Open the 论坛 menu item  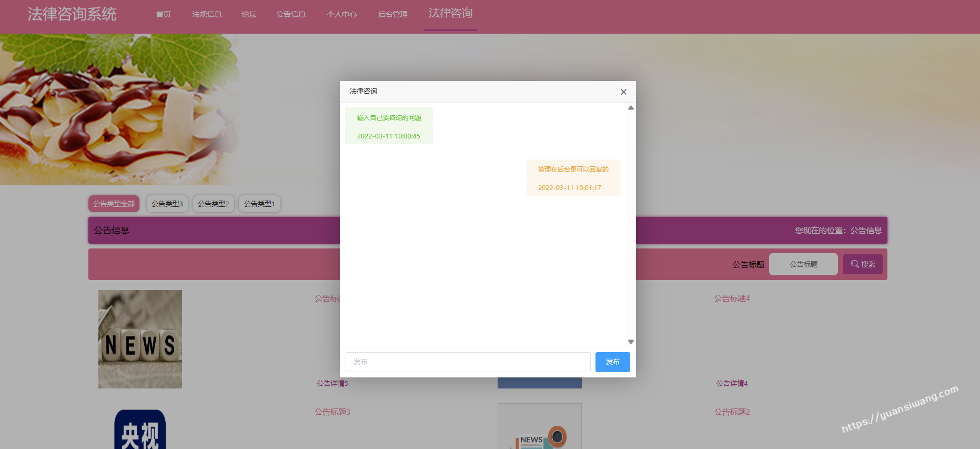[x=249, y=14]
